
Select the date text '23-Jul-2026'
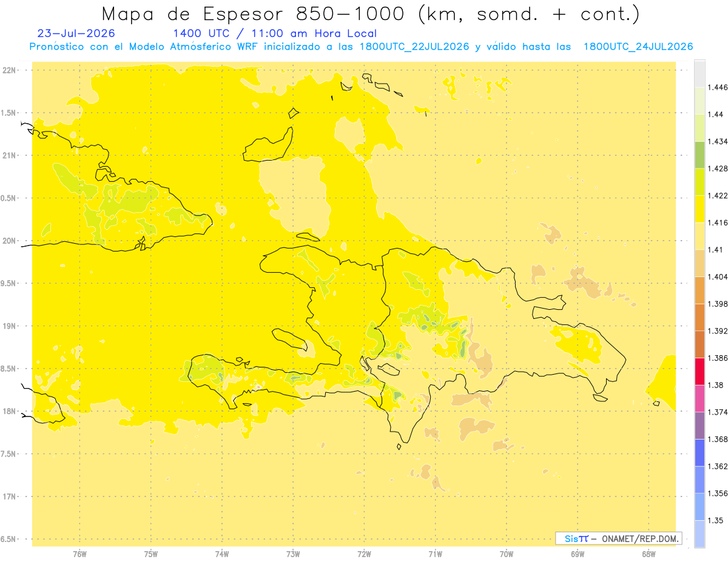(76, 33)
